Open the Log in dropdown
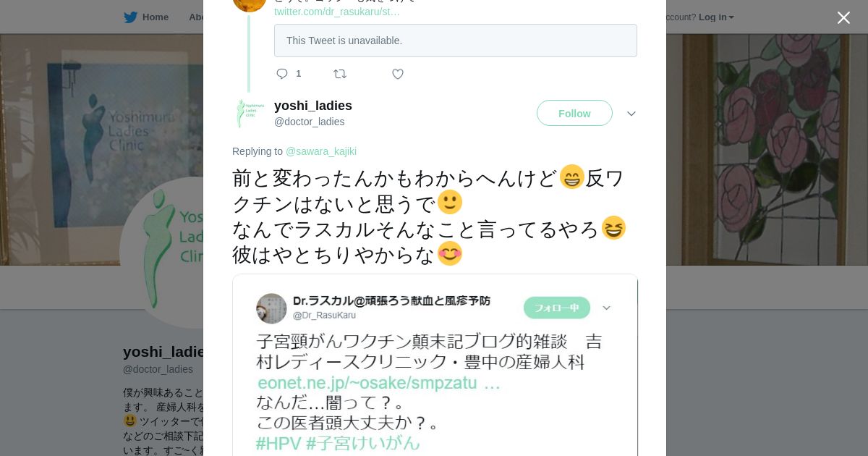868x456 pixels. [716, 17]
